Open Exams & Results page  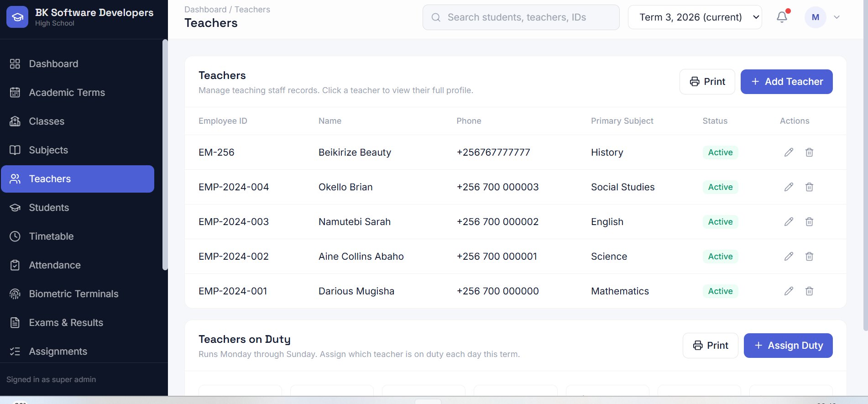pyautogui.click(x=78, y=323)
